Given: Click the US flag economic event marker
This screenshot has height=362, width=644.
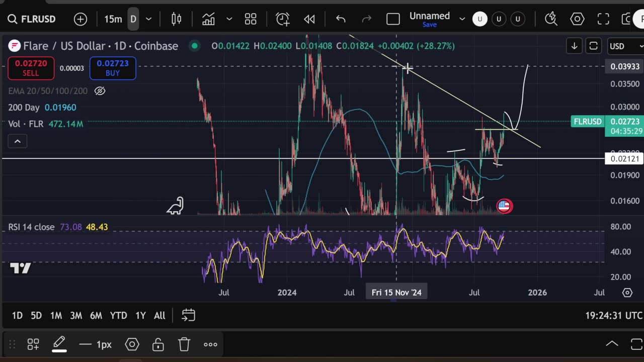Looking at the screenshot, I should (x=505, y=206).
